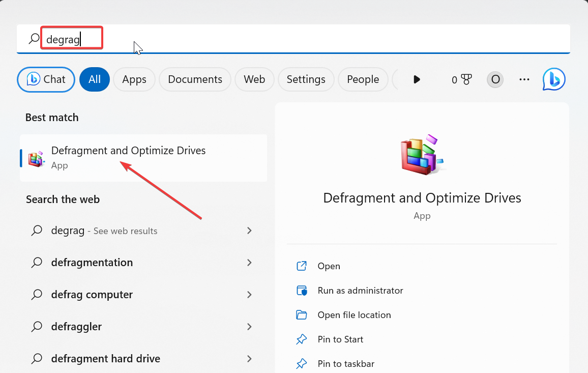Open the Chat tab with Bing
The image size is (588, 373).
click(x=46, y=79)
